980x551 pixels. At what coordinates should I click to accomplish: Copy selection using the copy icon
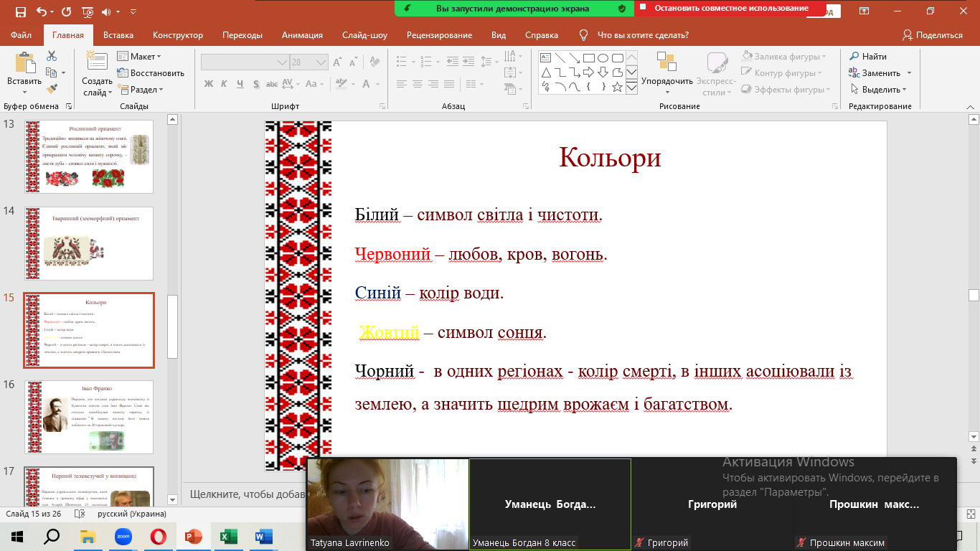[52, 72]
